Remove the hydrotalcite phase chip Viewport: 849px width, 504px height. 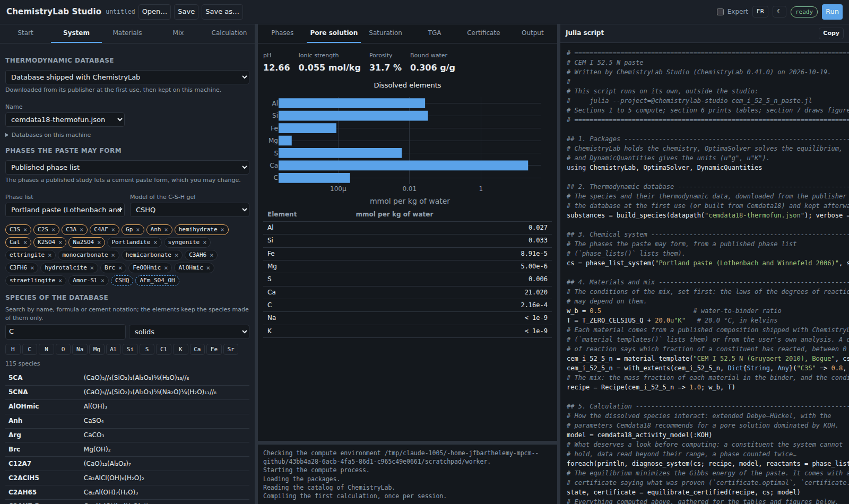point(92,268)
